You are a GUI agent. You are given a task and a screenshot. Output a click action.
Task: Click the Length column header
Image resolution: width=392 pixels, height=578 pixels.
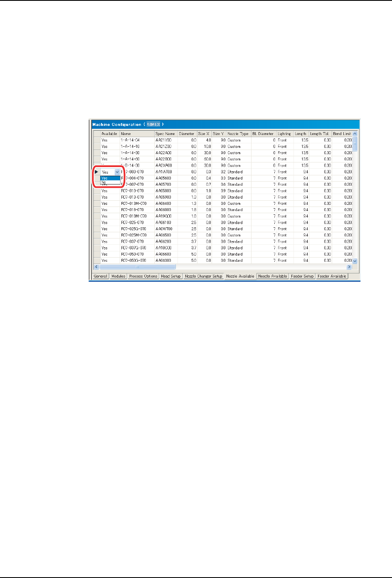(x=301, y=134)
